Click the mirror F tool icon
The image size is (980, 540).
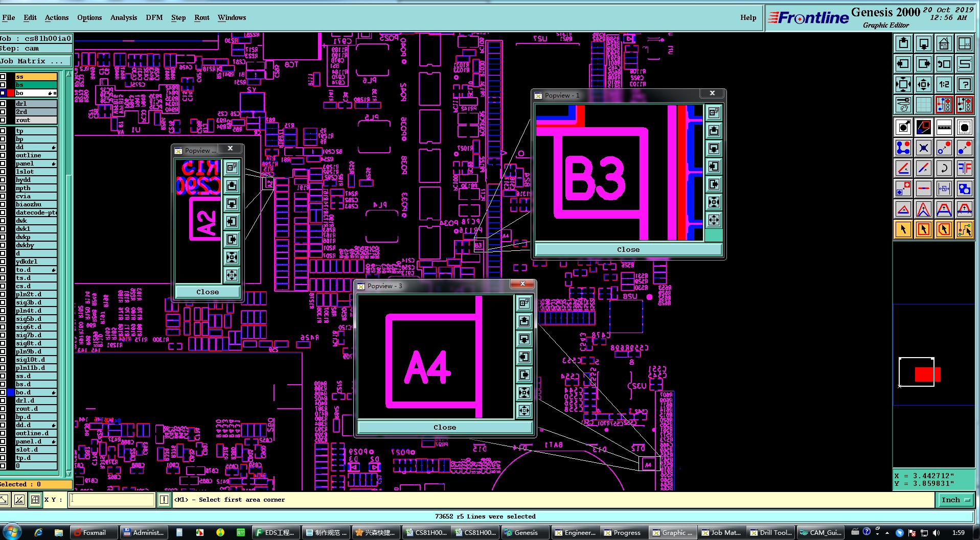965,168
